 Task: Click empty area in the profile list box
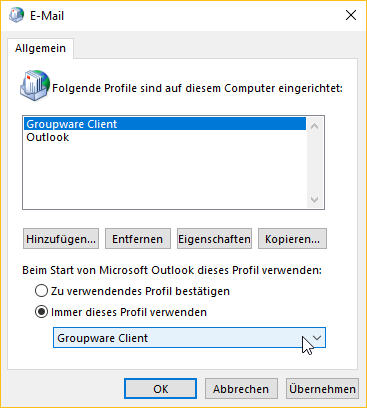click(x=165, y=175)
